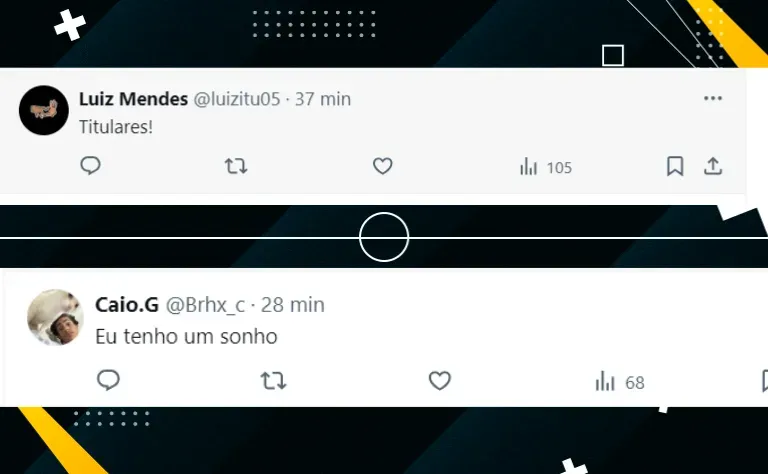The height and width of the screenshot is (474, 768).
Task: Open Caio.G's profile avatar
Action: (x=55, y=317)
